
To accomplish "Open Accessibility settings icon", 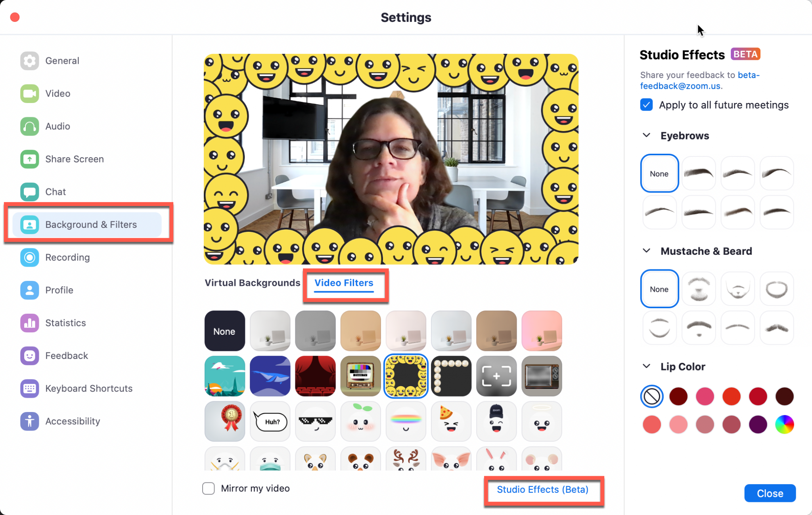I will click(30, 421).
